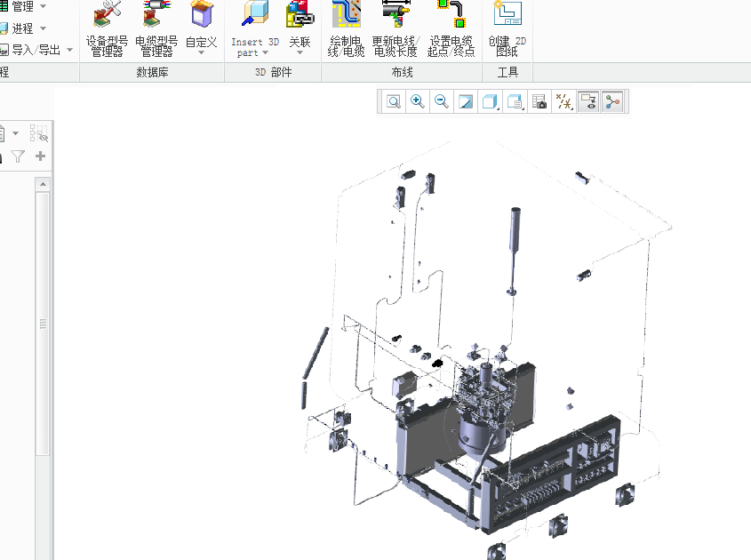Click the 管理 manage button

[x=17, y=6]
